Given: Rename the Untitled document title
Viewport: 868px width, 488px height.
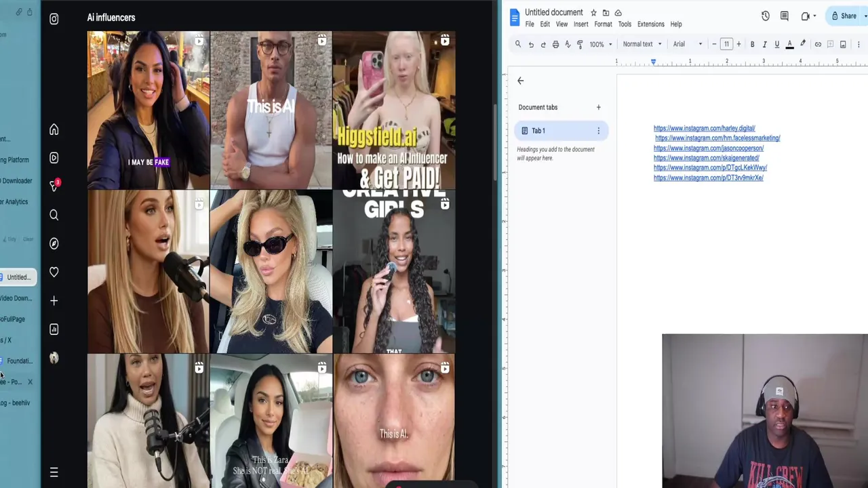Looking at the screenshot, I should point(554,13).
